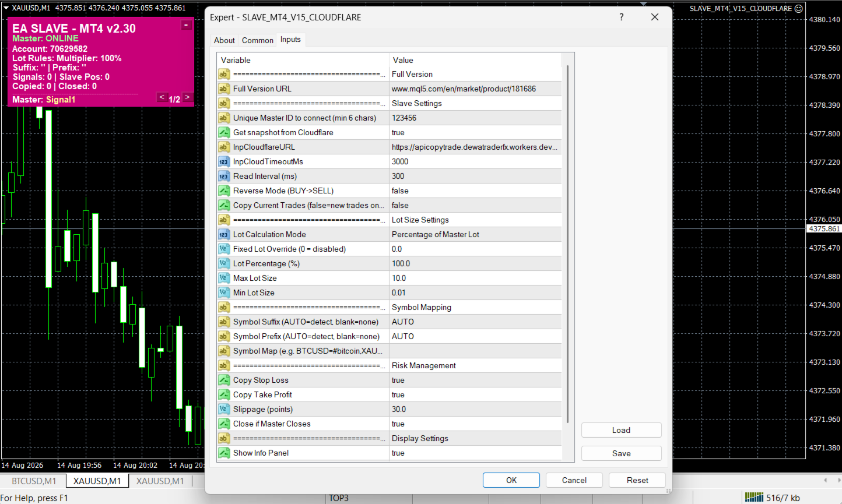Click the smiley EA status icon on chart
The image size is (842, 504).
(x=799, y=8)
